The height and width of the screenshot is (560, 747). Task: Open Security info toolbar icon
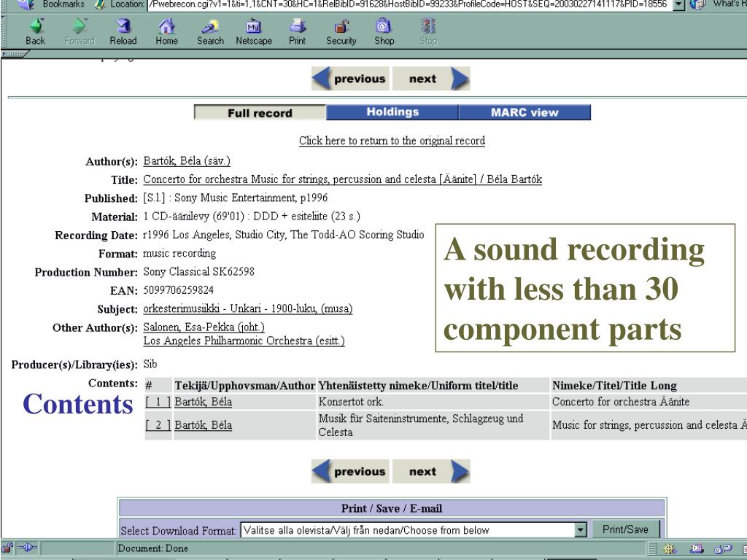coord(341,31)
